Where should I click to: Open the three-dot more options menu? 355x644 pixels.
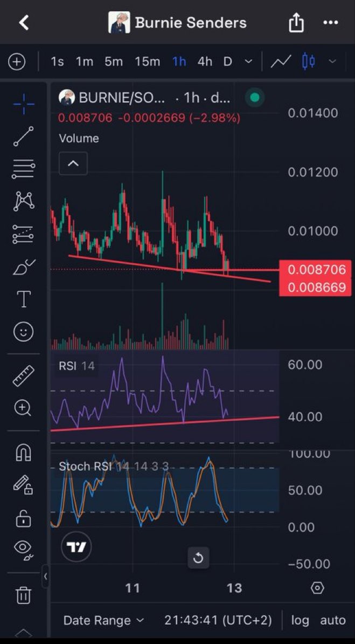click(x=331, y=22)
